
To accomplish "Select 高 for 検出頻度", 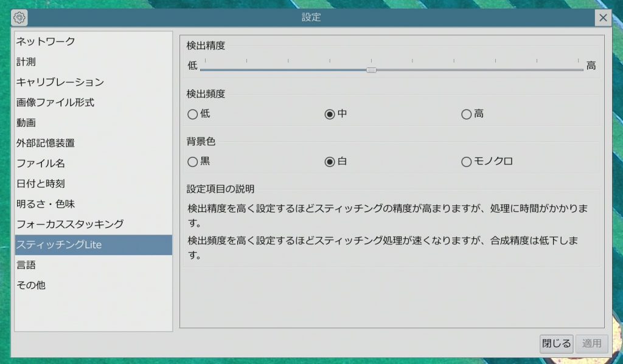I will click(467, 114).
